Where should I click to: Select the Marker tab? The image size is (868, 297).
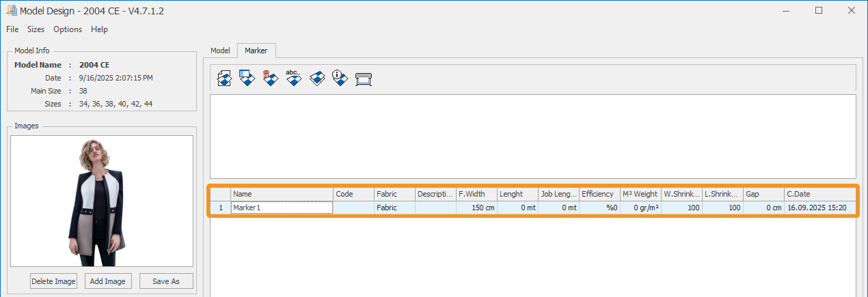[x=256, y=51]
